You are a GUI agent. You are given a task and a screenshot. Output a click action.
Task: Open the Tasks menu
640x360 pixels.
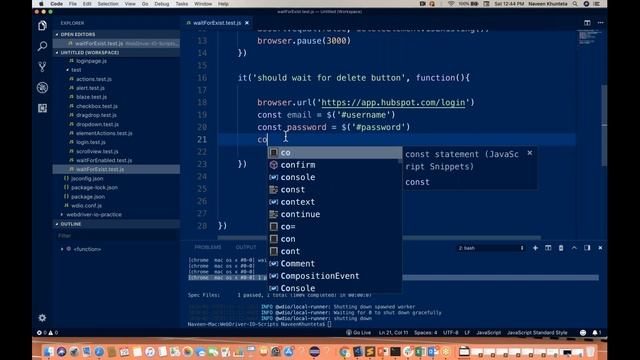pyautogui.click(x=182, y=4)
